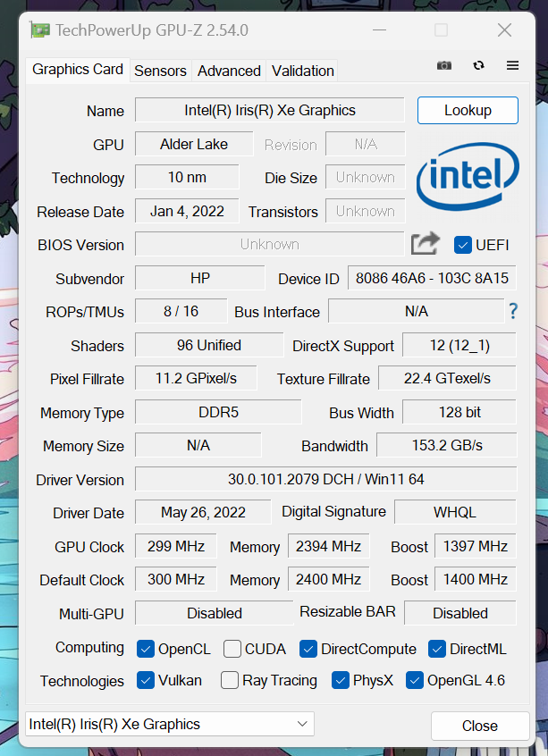Image resolution: width=548 pixels, height=756 pixels.
Task: Click the Bandwidth value 153.2 GB/s
Action: tap(447, 445)
